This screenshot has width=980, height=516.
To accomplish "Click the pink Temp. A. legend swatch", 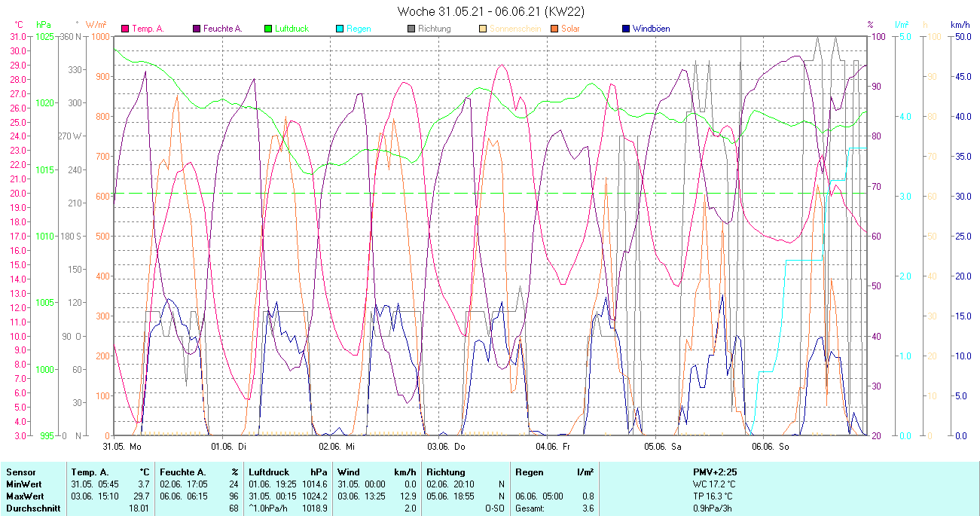I will click(x=125, y=29).
